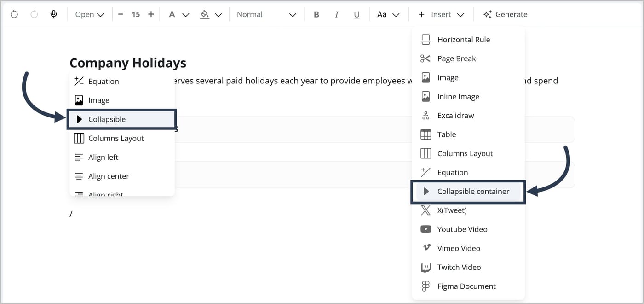Select Vimeo Video embed option
Screen dimensions: 644x304
click(x=468, y=248)
